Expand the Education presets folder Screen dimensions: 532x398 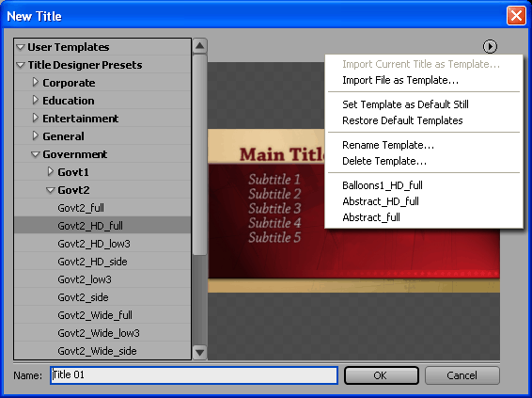[36, 100]
